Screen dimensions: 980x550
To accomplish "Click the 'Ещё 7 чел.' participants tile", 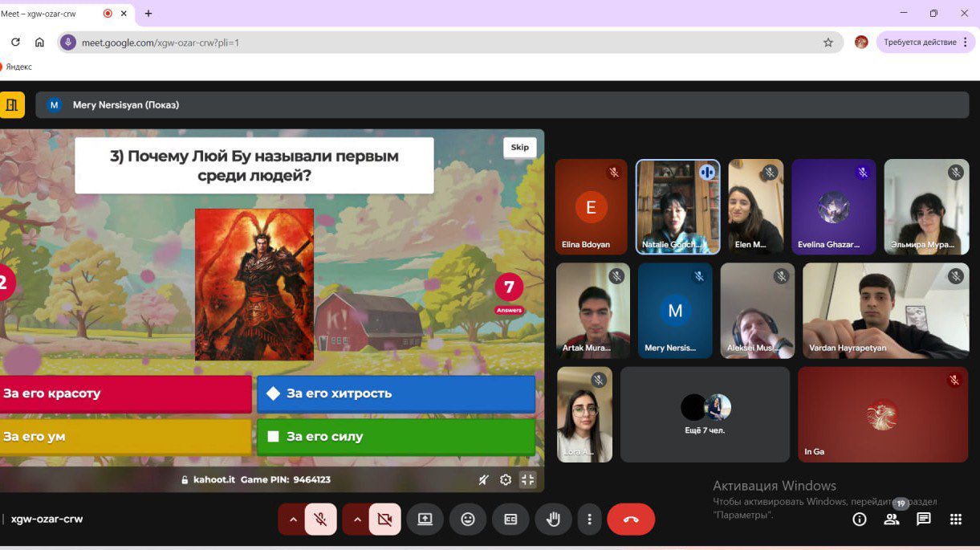I will point(705,414).
